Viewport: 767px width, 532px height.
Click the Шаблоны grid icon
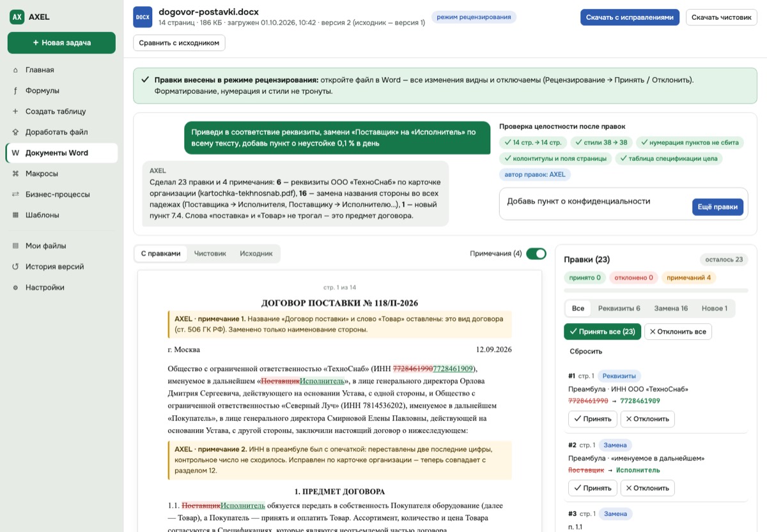point(15,215)
